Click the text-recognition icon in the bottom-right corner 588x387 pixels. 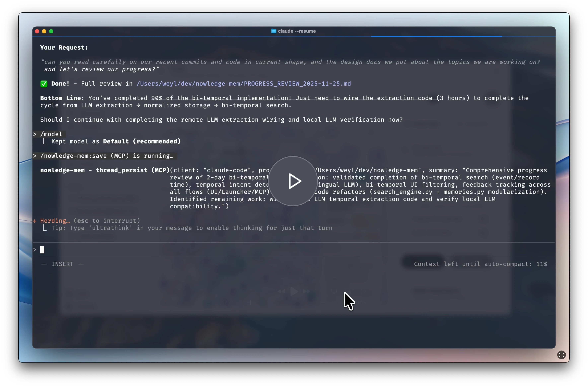561,355
